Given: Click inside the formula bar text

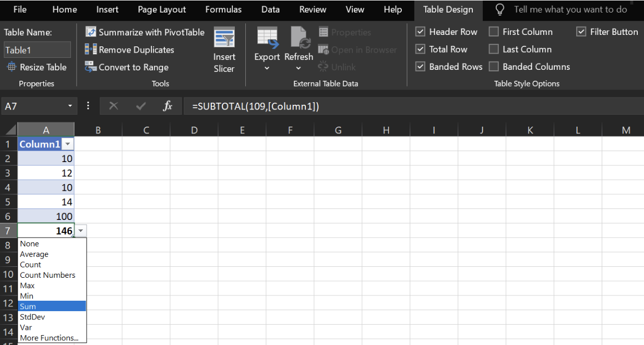Looking at the screenshot, I should pyautogui.click(x=255, y=106).
